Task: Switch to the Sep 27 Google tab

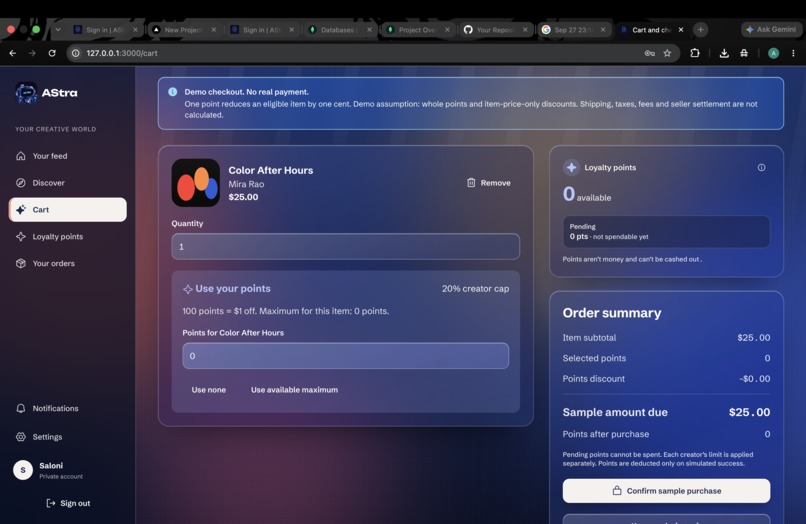Action: click(x=575, y=30)
